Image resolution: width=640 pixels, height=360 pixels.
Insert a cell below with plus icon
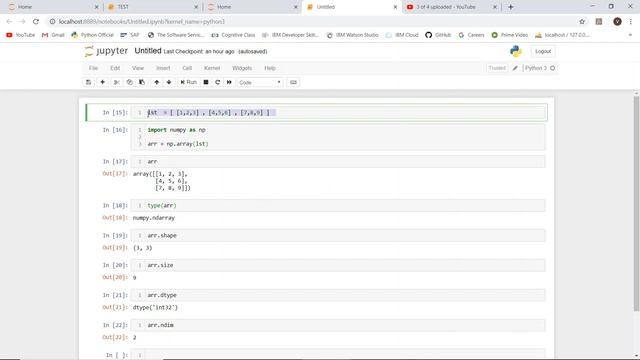click(102, 82)
